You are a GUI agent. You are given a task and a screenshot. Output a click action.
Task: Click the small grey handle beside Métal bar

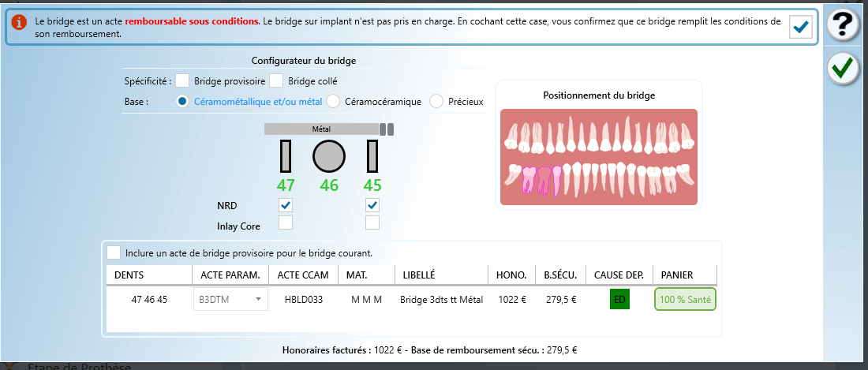[x=386, y=129]
